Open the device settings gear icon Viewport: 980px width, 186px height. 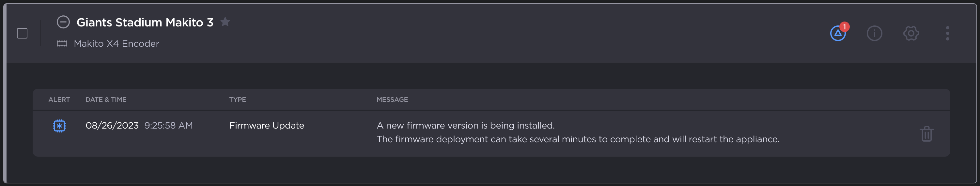click(x=911, y=34)
